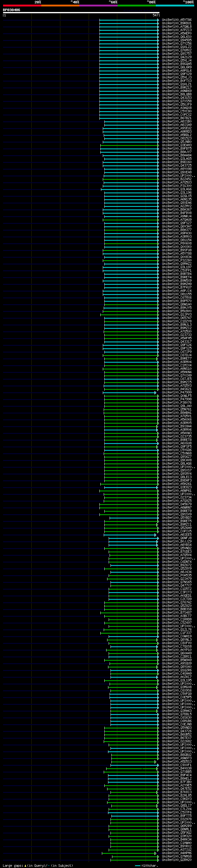197x868 pixels.
Task: Select the UniRef100_Q945D5 label
Action: [176, 40]
